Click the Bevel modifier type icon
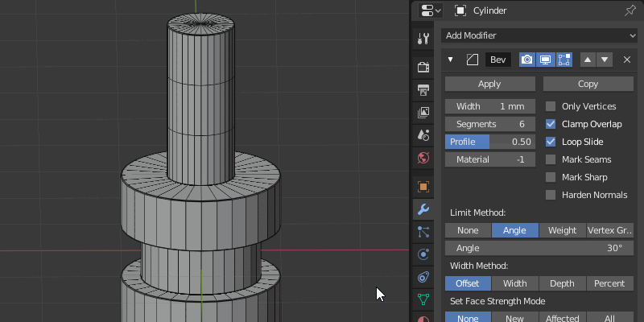Image resolution: width=644 pixels, height=322 pixels. 473,60
